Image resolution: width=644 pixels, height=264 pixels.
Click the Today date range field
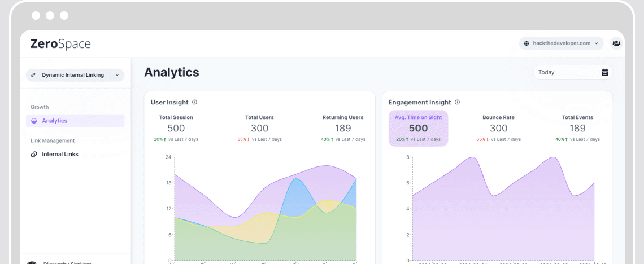(573, 72)
